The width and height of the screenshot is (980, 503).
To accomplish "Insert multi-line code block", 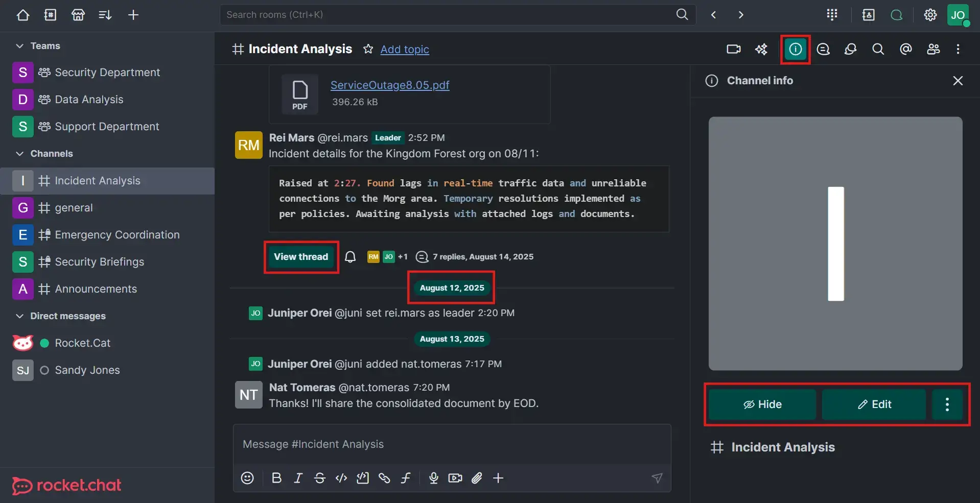I will (363, 478).
